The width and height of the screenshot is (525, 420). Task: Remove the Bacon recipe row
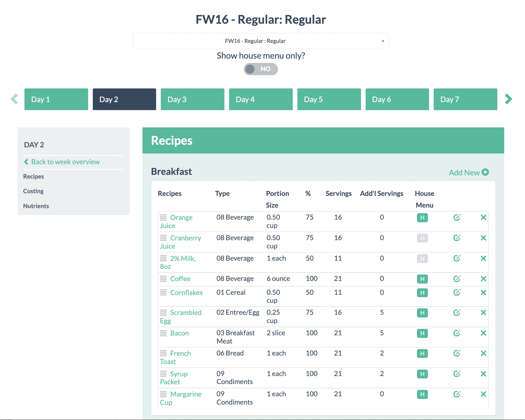pos(483,333)
